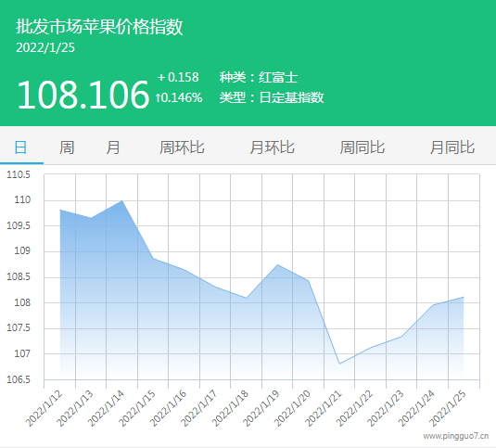
Task: Open the 月环比 tab
Action: click(272, 147)
